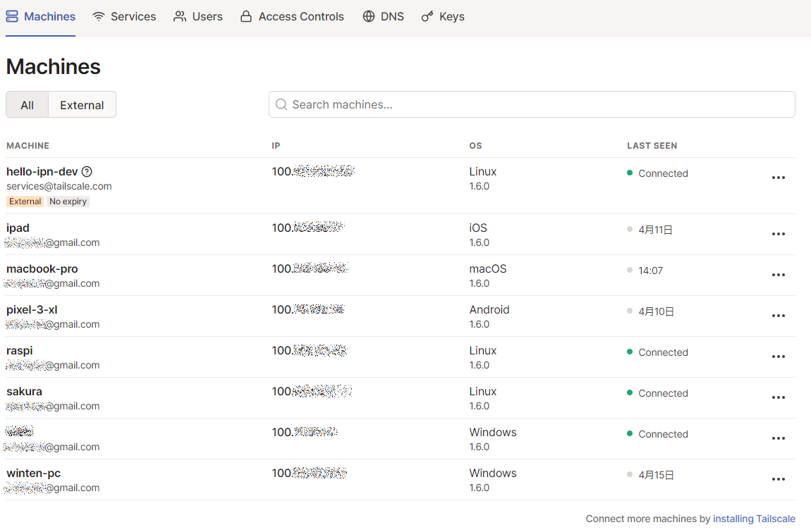Click last seen 4月11日 for ipad

point(655,230)
